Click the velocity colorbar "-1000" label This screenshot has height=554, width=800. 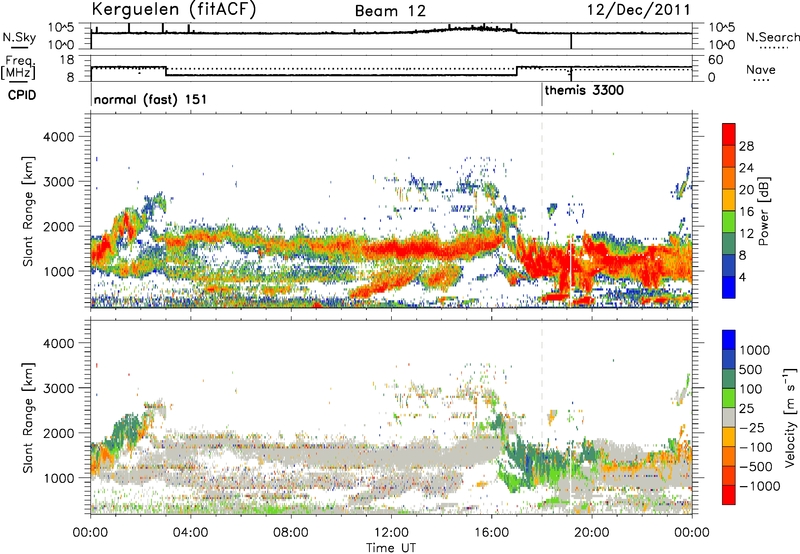coord(759,486)
